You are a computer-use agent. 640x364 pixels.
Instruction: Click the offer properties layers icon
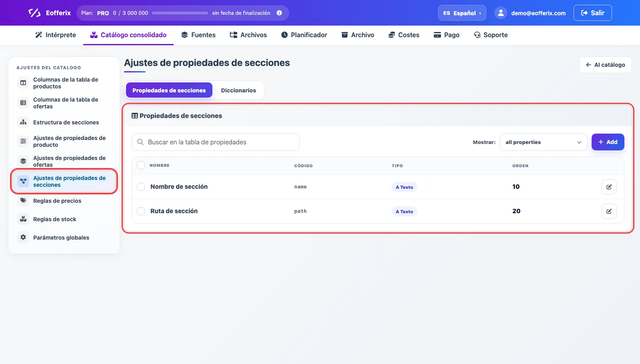pyautogui.click(x=23, y=161)
